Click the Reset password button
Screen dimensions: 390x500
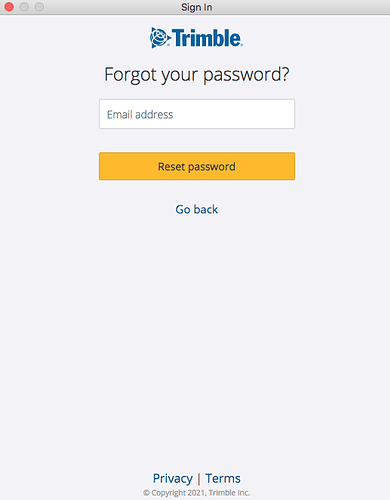pyautogui.click(x=197, y=166)
